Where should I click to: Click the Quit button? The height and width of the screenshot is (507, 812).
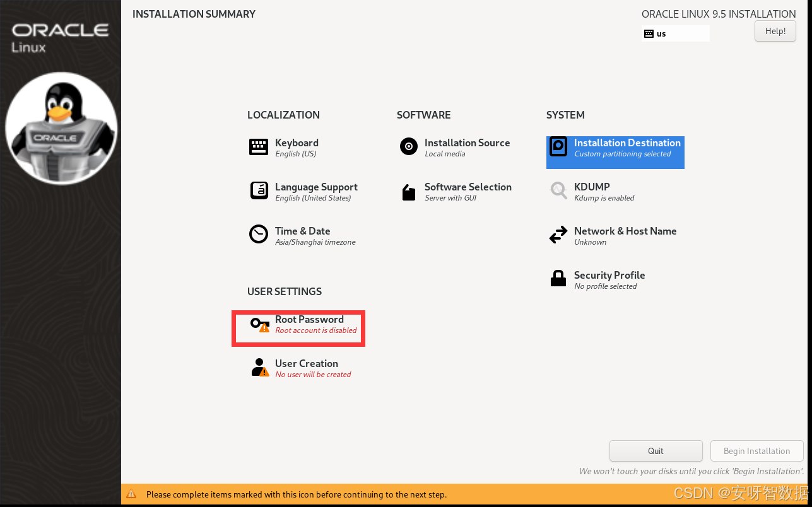[x=656, y=451]
